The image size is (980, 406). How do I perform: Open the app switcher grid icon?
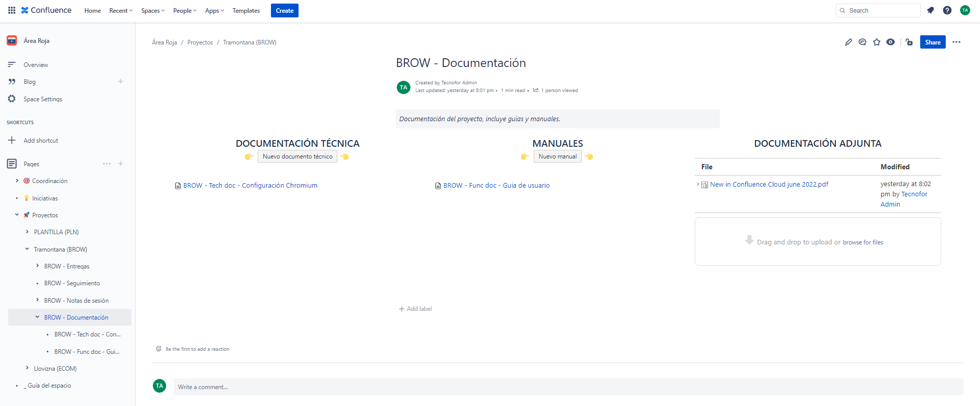point(11,10)
